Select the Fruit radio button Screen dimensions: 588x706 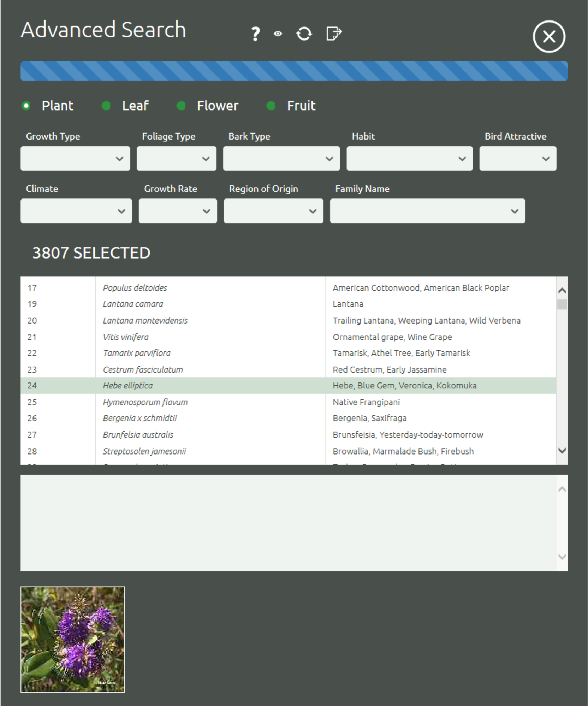pos(271,106)
